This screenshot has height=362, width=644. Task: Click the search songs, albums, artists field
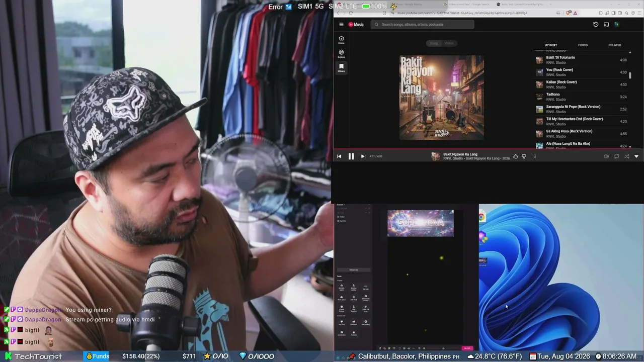coord(423,24)
